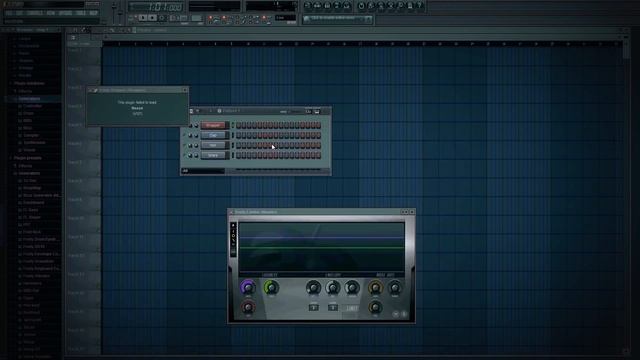Mute the Hat channel via its LED

tap(184, 145)
